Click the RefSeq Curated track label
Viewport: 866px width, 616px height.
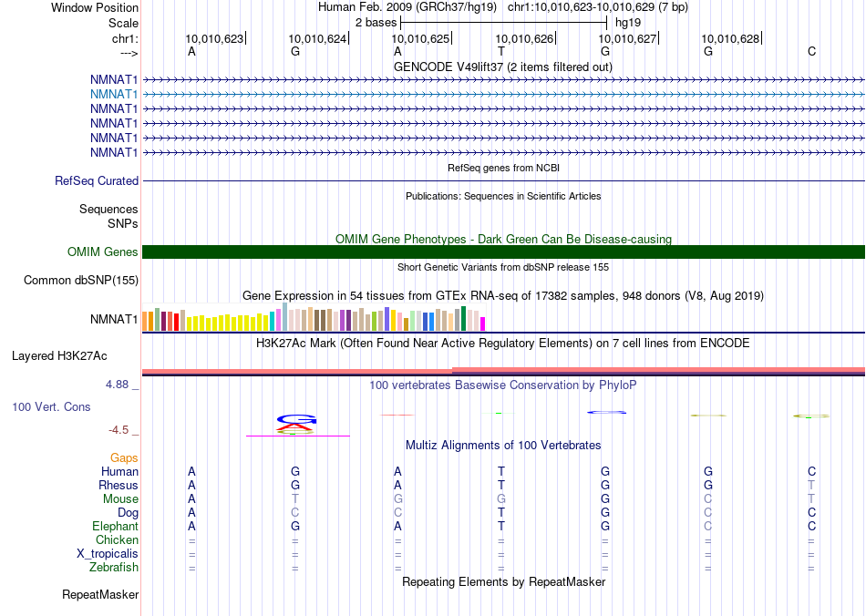point(97,180)
